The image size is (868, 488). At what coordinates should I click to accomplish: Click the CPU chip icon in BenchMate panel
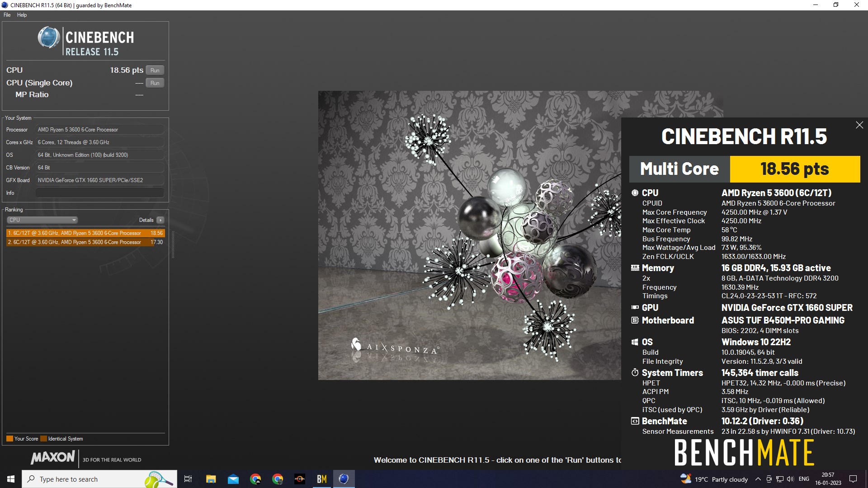635,193
